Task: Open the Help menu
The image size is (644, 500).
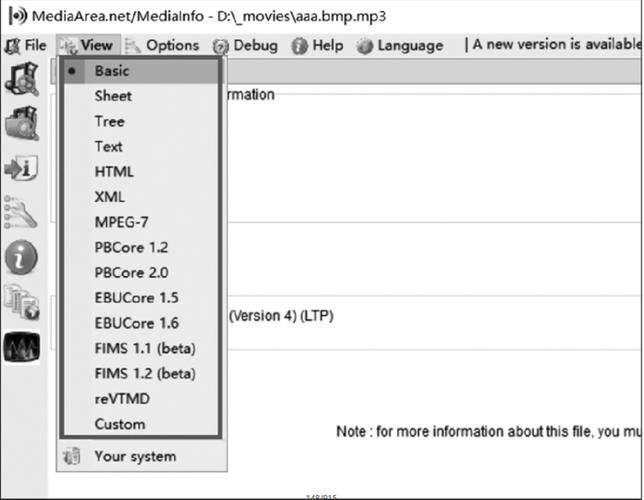Action: click(x=317, y=46)
